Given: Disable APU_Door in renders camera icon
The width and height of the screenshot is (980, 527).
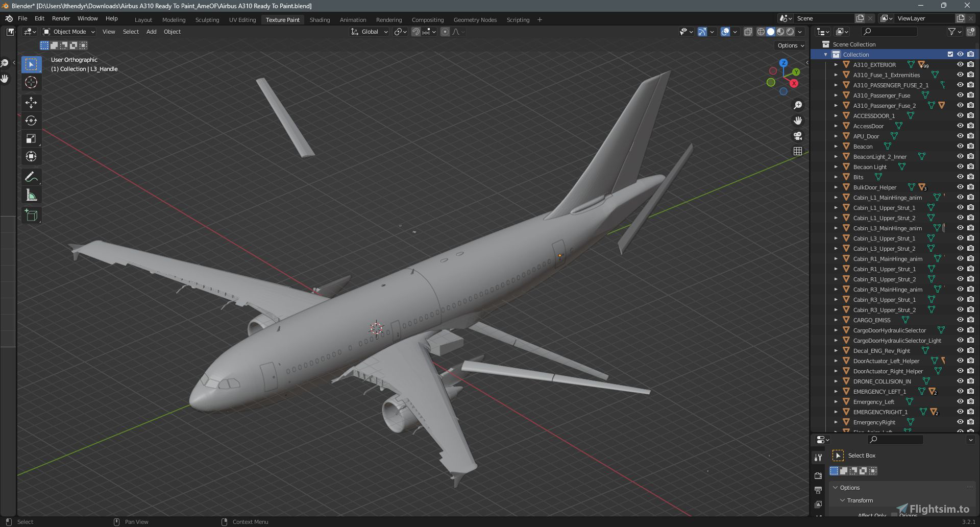Looking at the screenshot, I should pyautogui.click(x=970, y=136).
